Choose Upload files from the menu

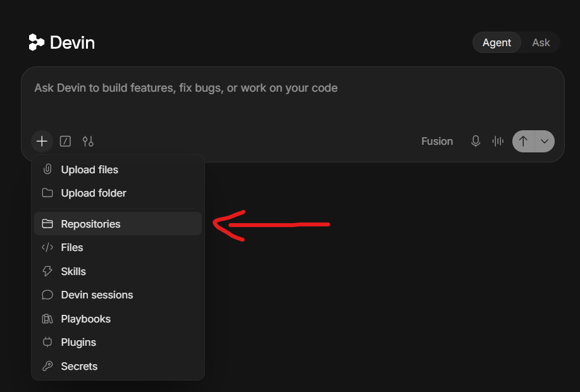point(118,169)
